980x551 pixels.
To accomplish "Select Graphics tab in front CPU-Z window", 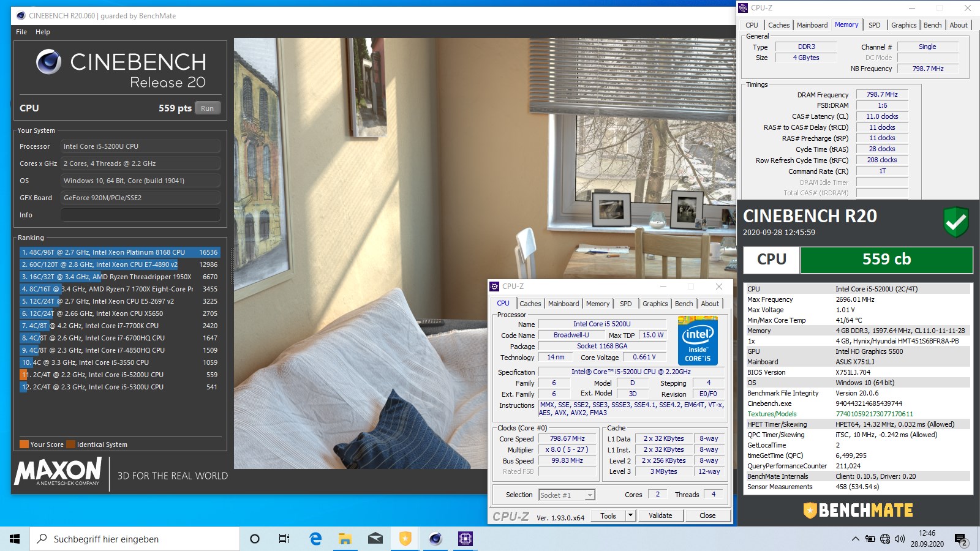I will point(655,304).
